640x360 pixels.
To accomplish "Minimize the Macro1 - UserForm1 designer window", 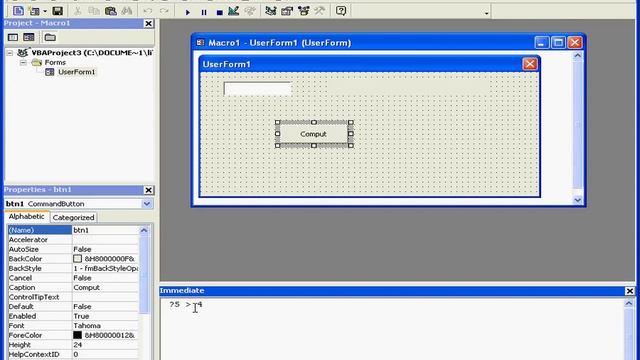I will pos(542,42).
